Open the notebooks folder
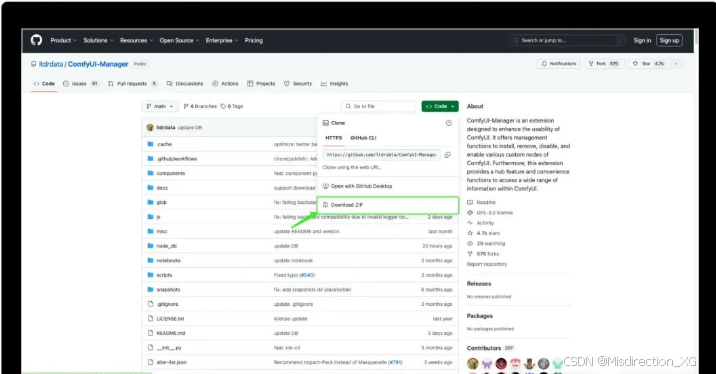 168,261
